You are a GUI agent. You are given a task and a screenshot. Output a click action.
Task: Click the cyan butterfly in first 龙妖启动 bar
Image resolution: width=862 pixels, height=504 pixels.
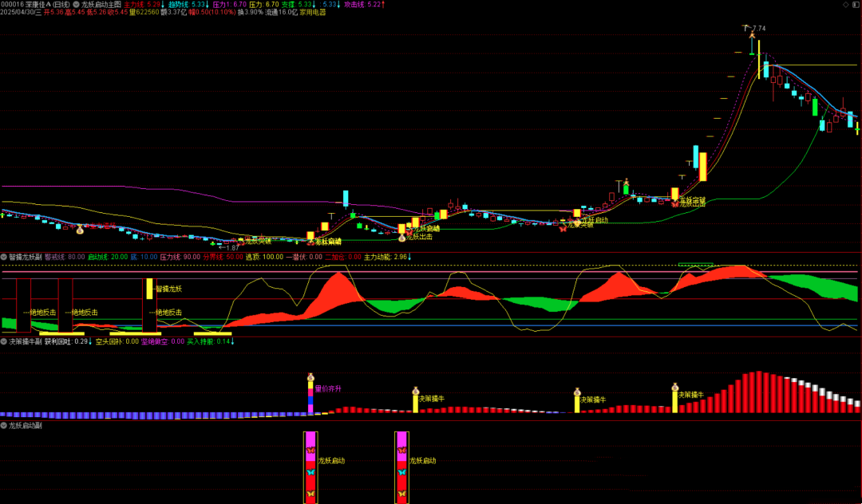[310, 472]
